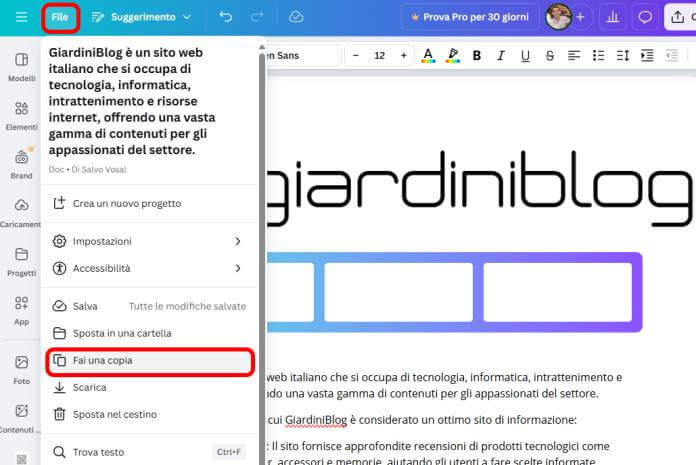The width and height of the screenshot is (696, 465).
Task: Open the Caricamenti sidebar panel
Action: click(x=20, y=213)
